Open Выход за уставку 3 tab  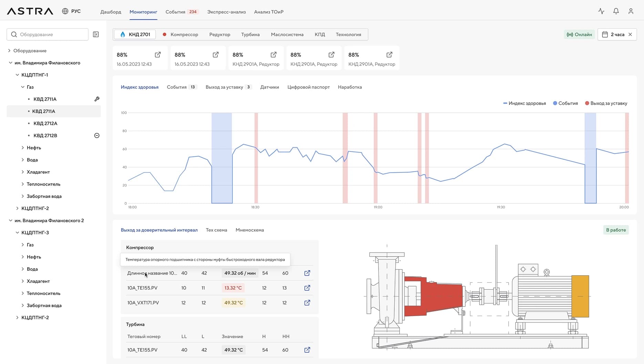coord(228,87)
